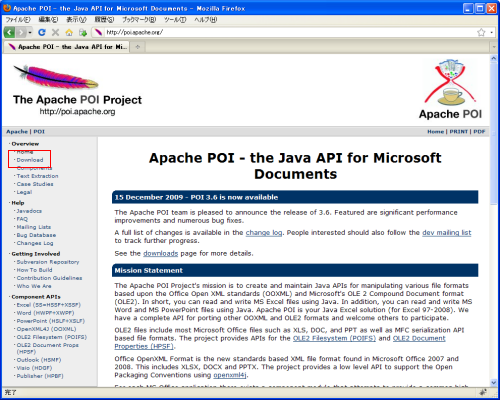The width and height of the screenshot is (500, 400).
Task: Follow OLE2 Filesystem (POIFS) link in paragraph
Action: point(334,338)
